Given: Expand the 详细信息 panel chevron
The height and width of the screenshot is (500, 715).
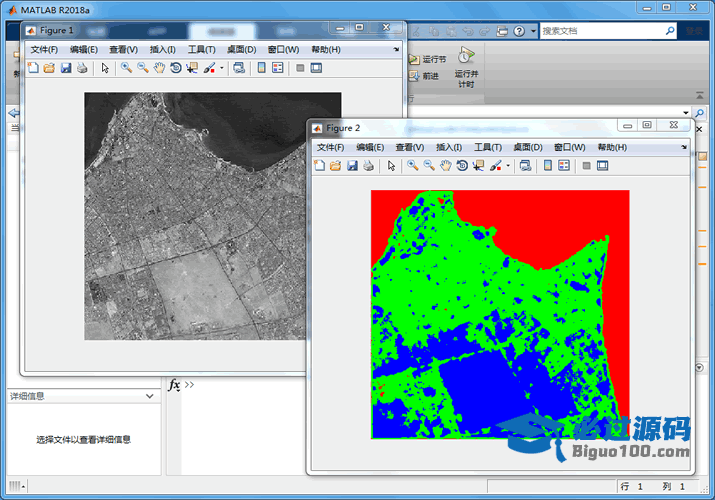Looking at the screenshot, I should (150, 396).
